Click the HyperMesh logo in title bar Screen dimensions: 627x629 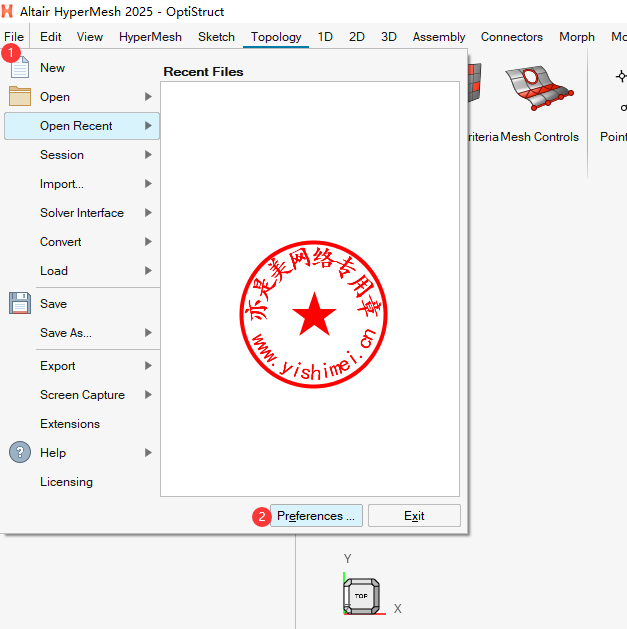pyautogui.click(x=9, y=11)
